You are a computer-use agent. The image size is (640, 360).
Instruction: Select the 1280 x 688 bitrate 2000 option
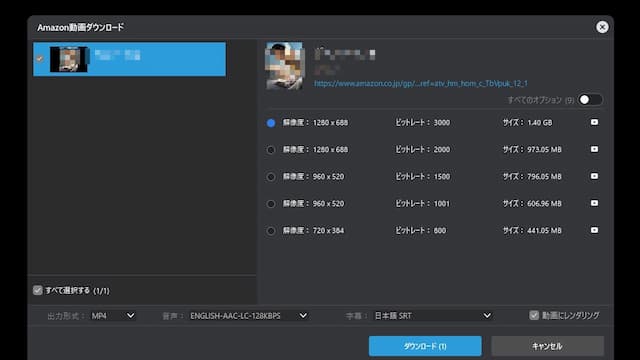click(x=271, y=150)
